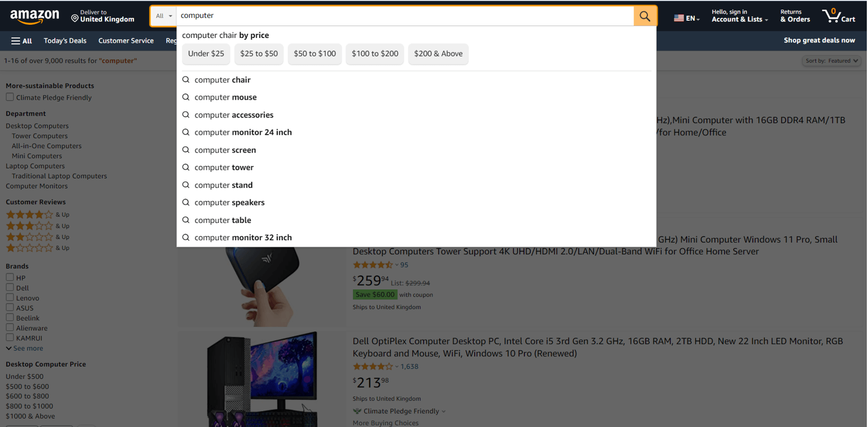Open the search category All dropdown
The width and height of the screenshot is (868, 427).
tap(163, 16)
